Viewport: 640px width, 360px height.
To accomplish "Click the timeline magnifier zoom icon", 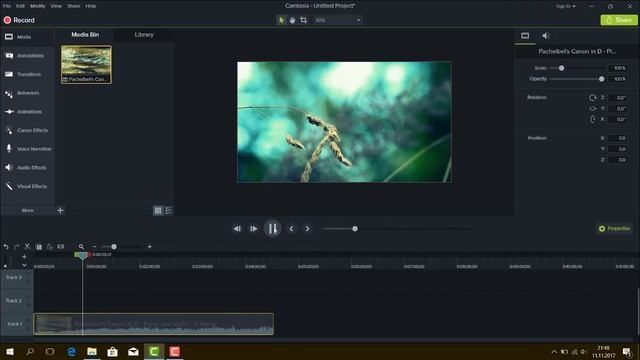I will pyautogui.click(x=81, y=247).
